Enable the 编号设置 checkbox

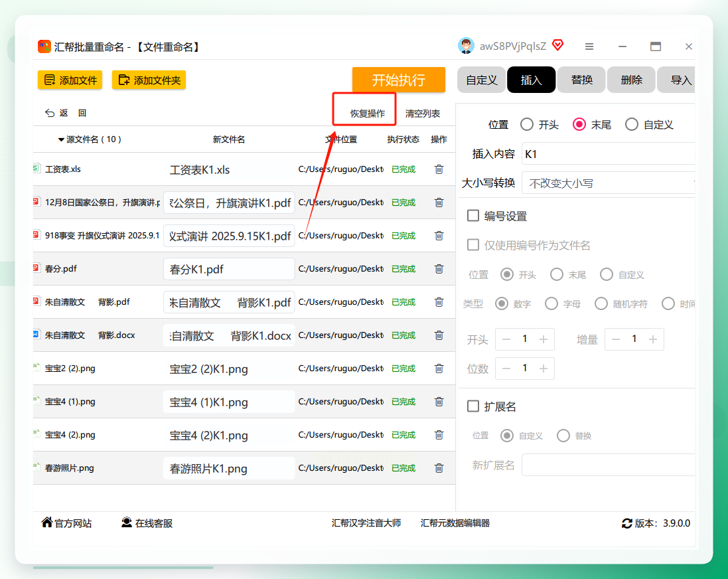click(473, 216)
